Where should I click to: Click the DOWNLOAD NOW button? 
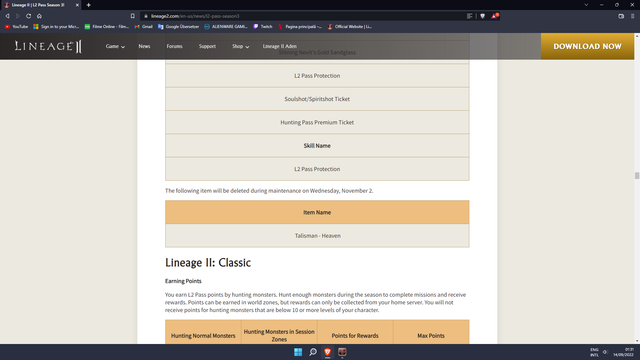(x=587, y=46)
